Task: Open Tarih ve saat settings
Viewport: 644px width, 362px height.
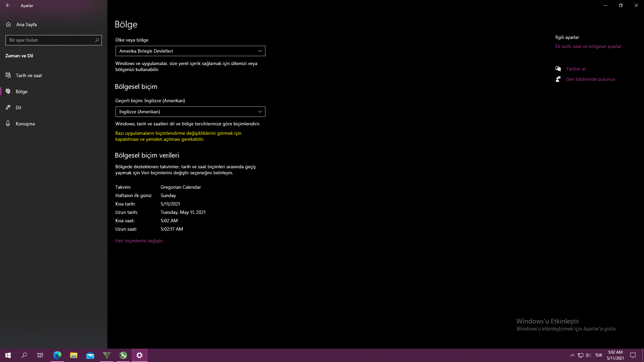Action: 29,75
